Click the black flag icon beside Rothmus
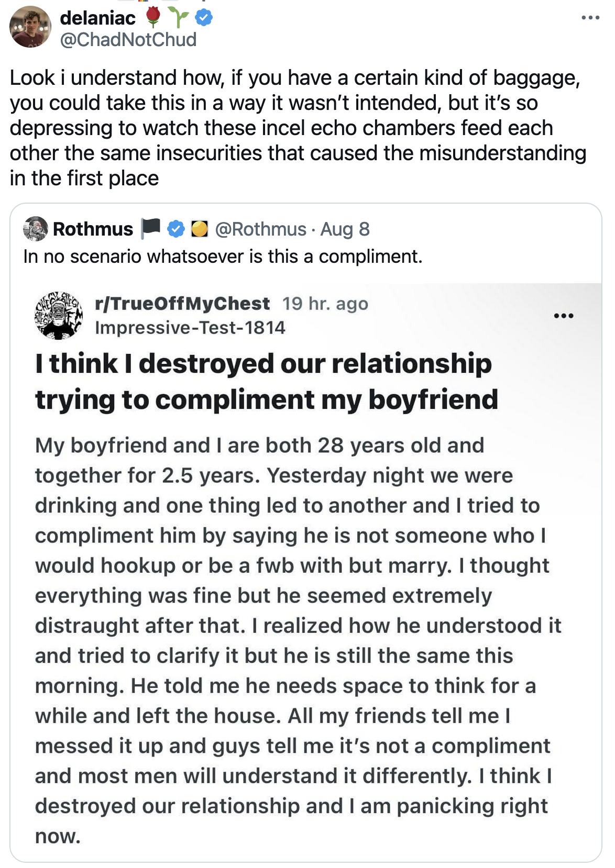 pyautogui.click(x=151, y=229)
